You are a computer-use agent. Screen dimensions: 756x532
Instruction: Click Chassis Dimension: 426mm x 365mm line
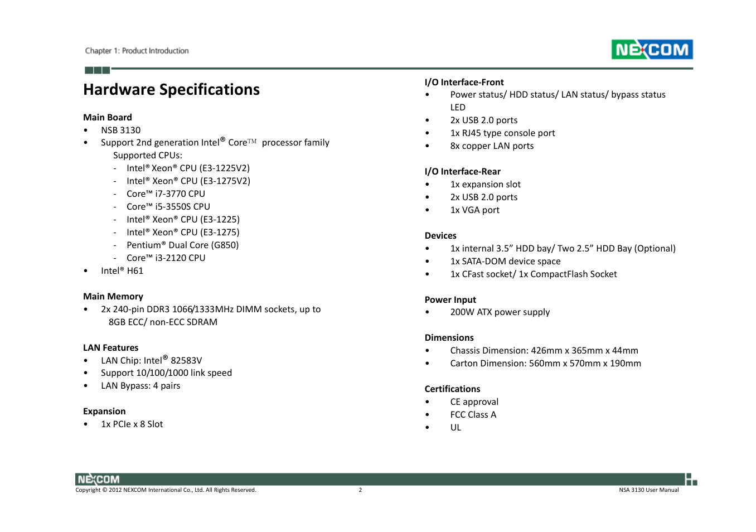[x=544, y=351]
